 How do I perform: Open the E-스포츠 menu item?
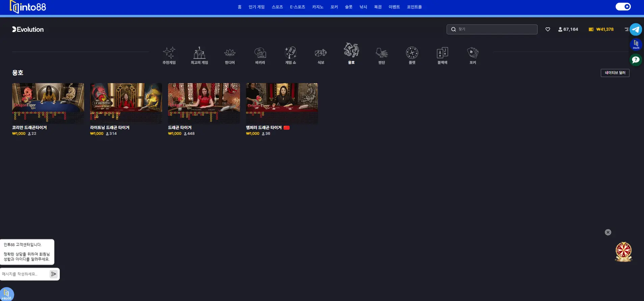pos(297,7)
